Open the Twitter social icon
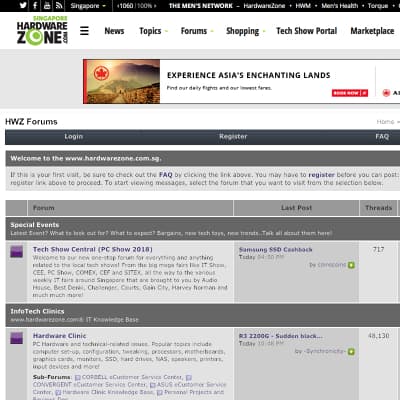 [23, 5]
